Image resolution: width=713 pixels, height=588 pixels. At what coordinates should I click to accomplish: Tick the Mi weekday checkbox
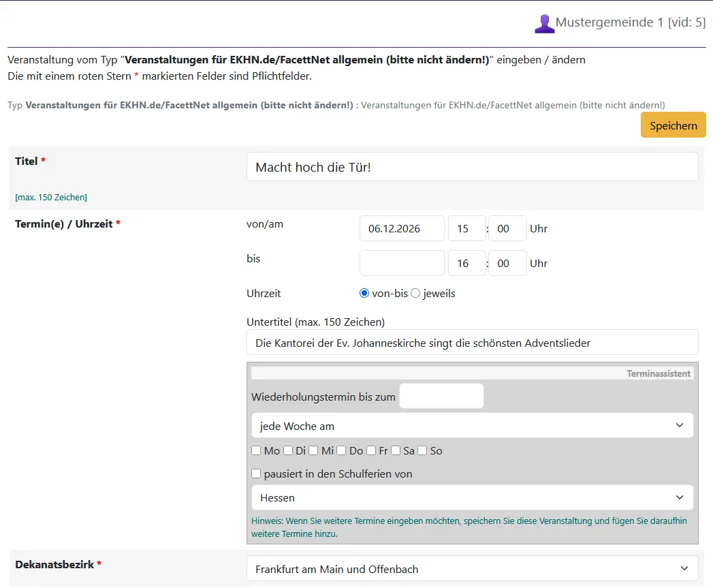tap(313, 450)
